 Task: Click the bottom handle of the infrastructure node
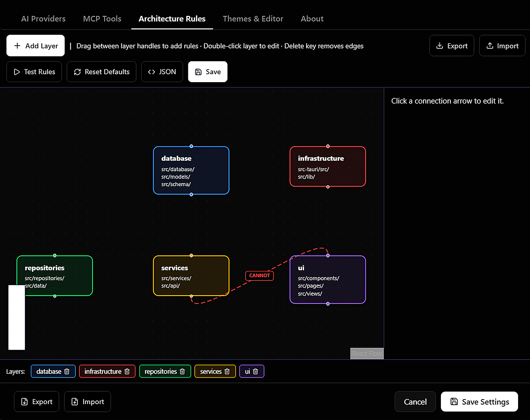click(x=328, y=187)
